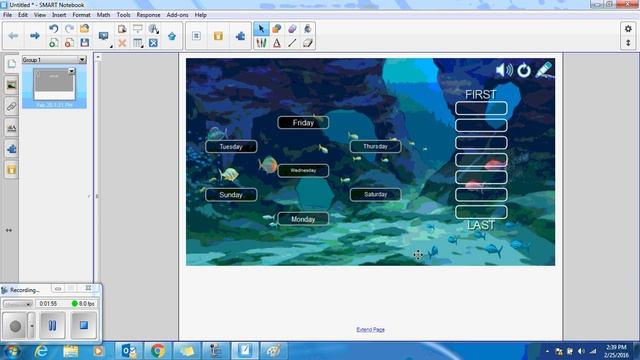This screenshot has width=640, height=360.
Task: Open the toolbar settings gear
Action: click(x=628, y=29)
